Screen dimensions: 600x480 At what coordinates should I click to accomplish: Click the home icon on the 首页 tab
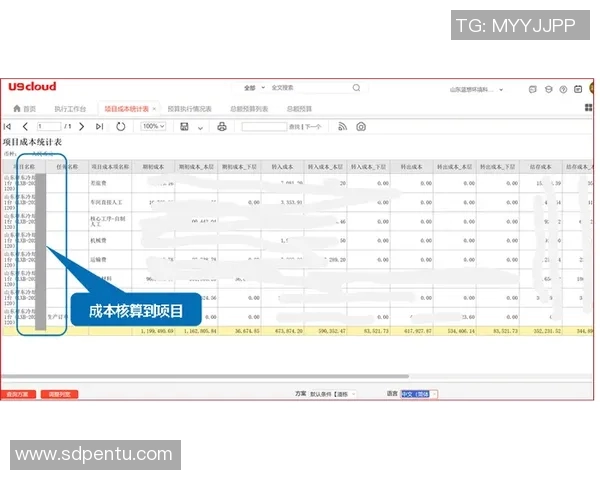[16, 108]
